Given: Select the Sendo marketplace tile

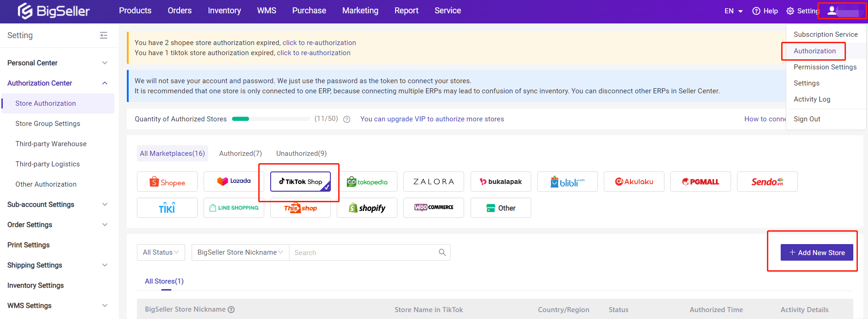Looking at the screenshot, I should click(767, 182).
